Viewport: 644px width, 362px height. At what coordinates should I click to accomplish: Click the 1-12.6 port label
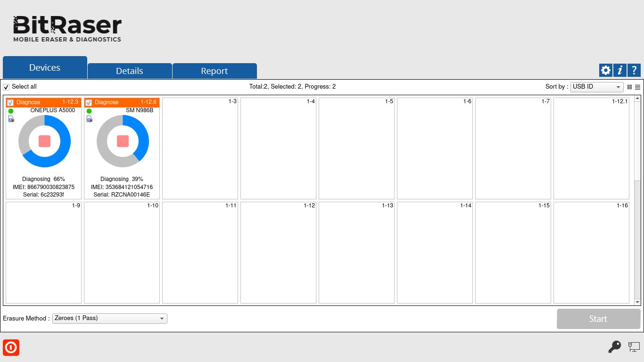coord(149,102)
